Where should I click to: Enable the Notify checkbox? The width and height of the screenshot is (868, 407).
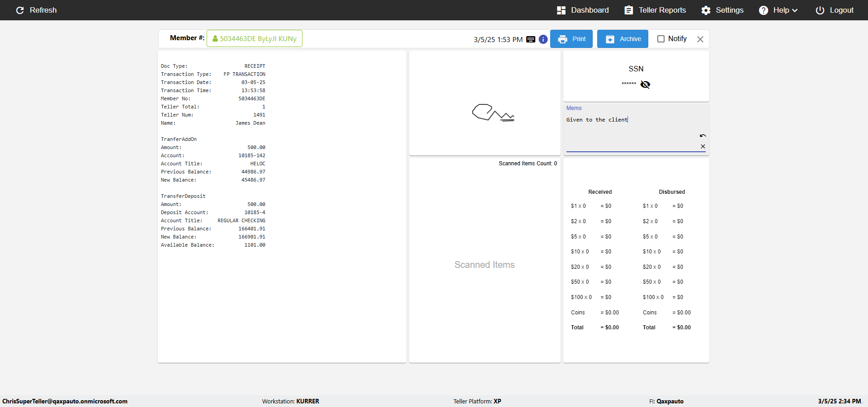point(661,39)
